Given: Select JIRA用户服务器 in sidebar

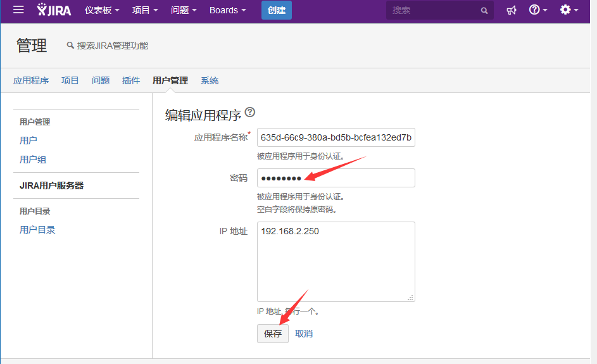Looking at the screenshot, I should [x=52, y=185].
